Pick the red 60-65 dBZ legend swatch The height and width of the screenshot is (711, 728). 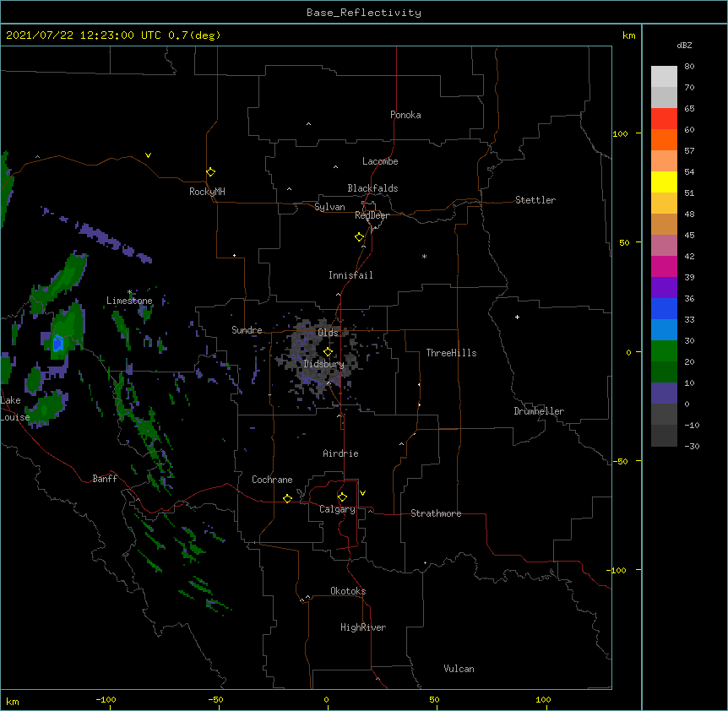click(x=664, y=118)
